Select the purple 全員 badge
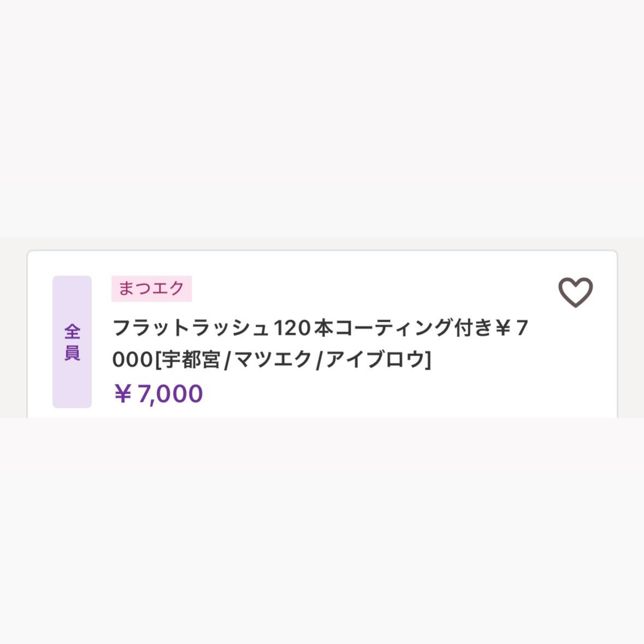The image size is (644, 644). point(72,342)
